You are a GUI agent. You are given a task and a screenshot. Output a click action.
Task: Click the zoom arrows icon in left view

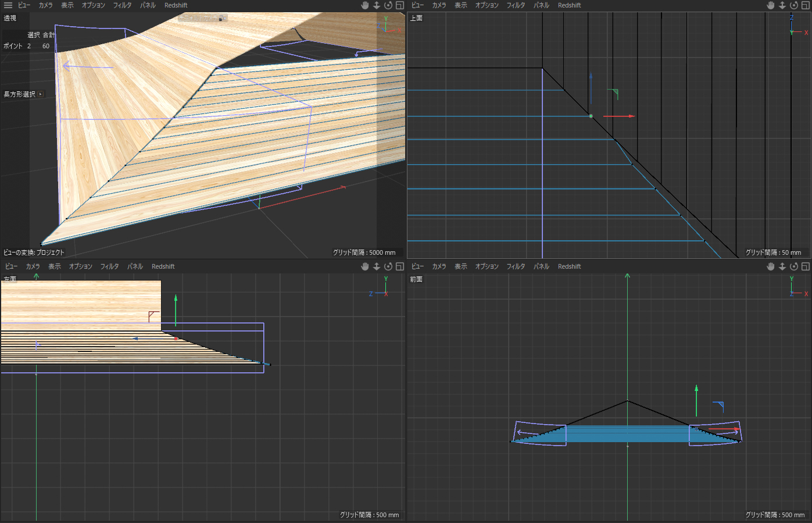pyautogui.click(x=377, y=266)
